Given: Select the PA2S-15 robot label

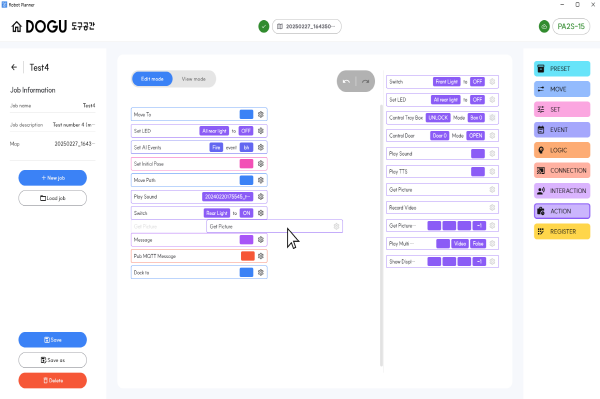Looking at the screenshot, I should coord(571,26).
